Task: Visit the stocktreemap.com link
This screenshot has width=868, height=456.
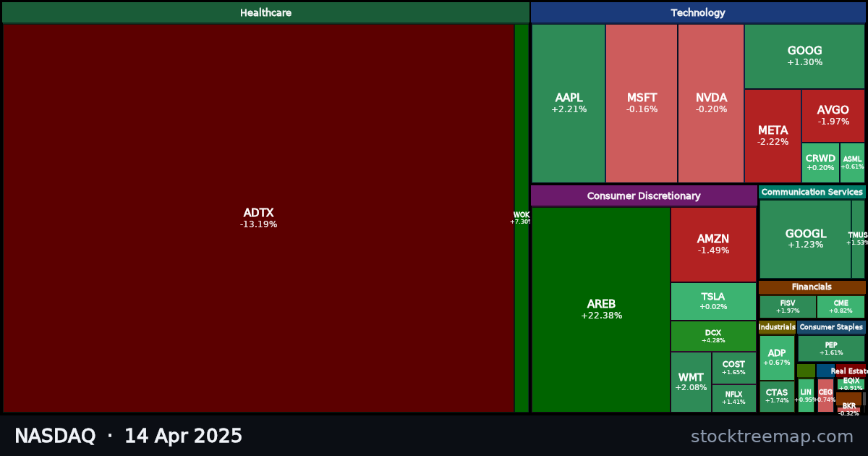Action: 772,436
